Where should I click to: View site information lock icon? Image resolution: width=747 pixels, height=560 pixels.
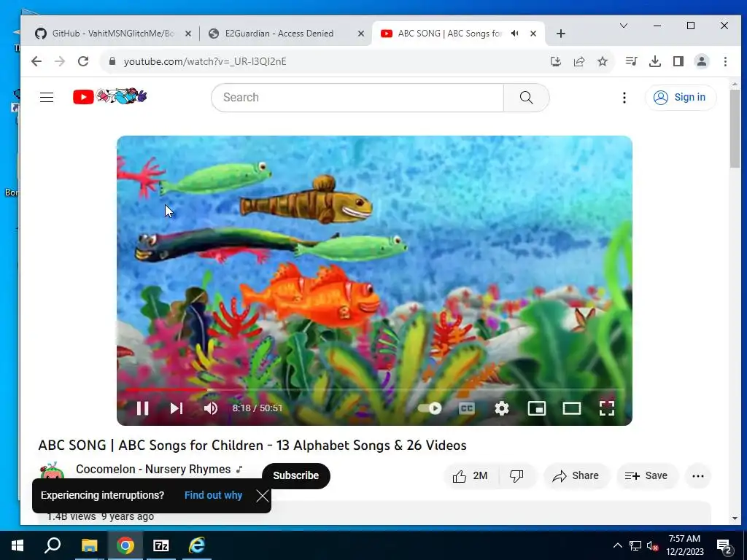pos(112,61)
